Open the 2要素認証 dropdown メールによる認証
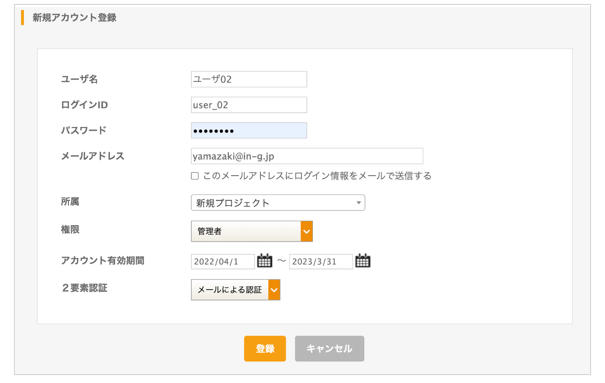Viewport: 605px width, 383px height. [x=235, y=290]
